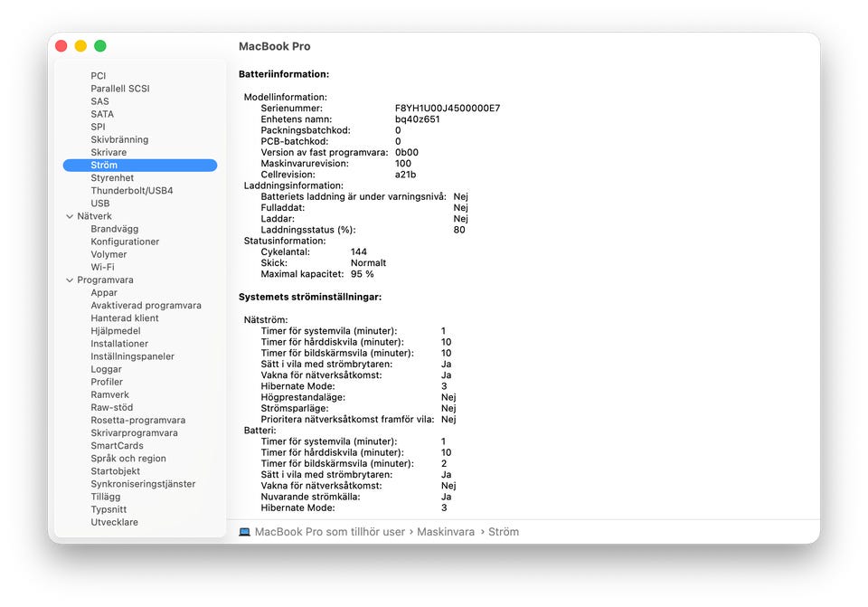
Task: Open Skrivare in the sidebar
Action: click(108, 152)
